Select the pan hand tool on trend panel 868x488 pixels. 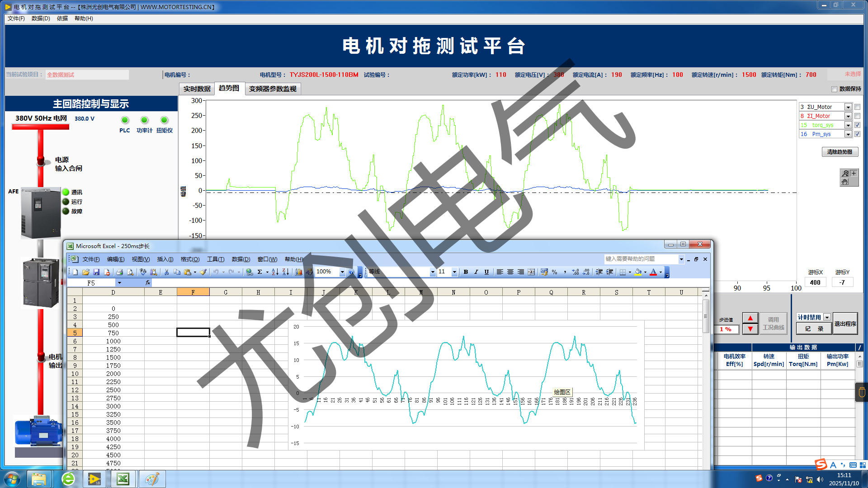tap(844, 182)
